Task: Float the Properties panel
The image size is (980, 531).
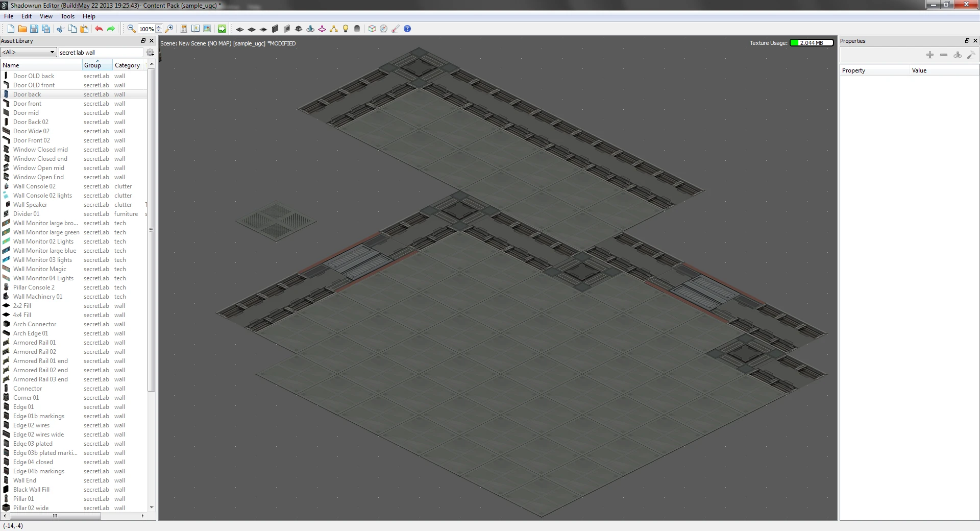Action: click(967, 41)
